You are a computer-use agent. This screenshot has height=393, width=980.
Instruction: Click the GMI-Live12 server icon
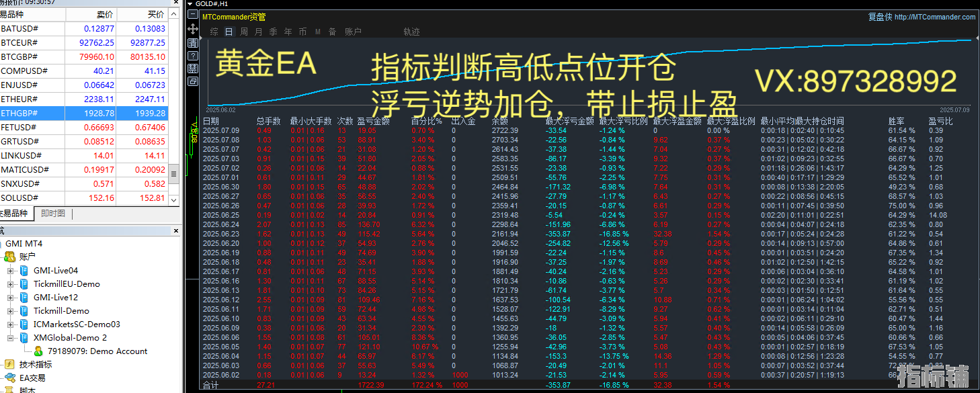coord(24,297)
